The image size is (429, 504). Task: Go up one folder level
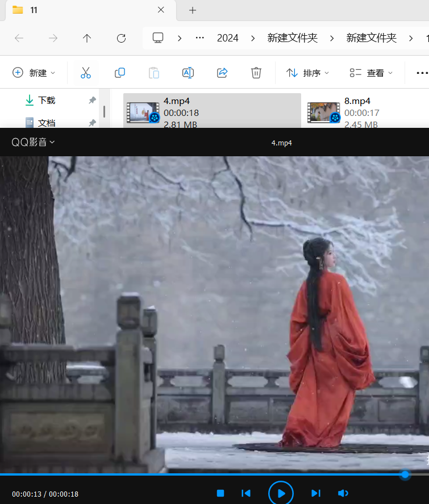87,38
